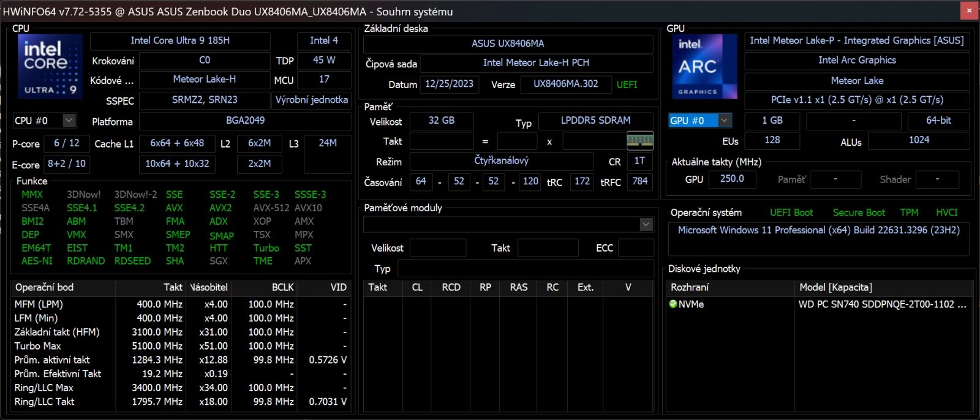This screenshot has width=980, height=420.
Task: Select the Ring/LLC Max row
Action: (181, 388)
